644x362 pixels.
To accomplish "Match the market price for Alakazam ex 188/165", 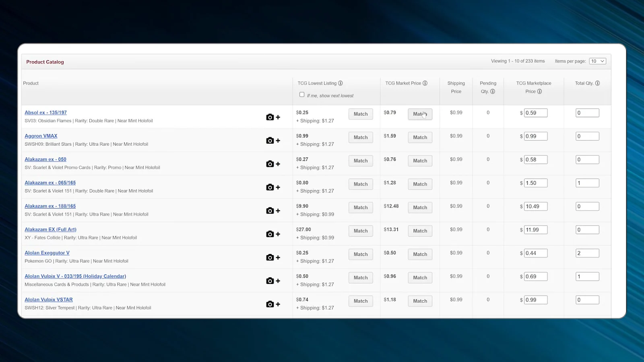I will [x=420, y=207].
